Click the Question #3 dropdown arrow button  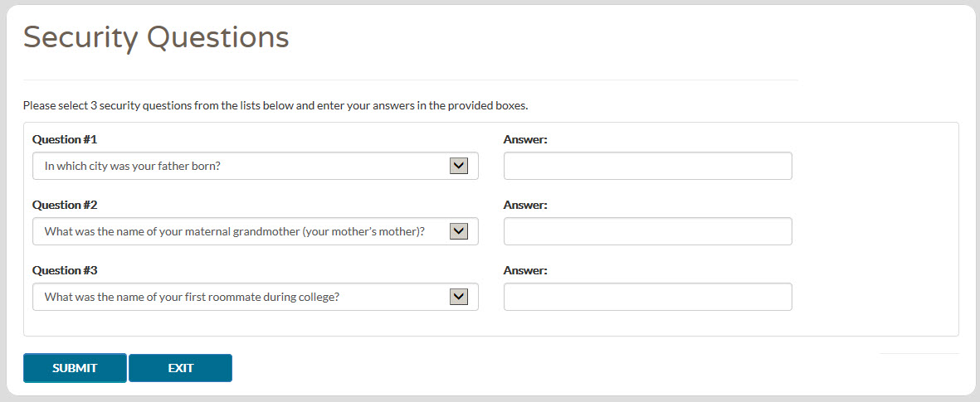[459, 297]
